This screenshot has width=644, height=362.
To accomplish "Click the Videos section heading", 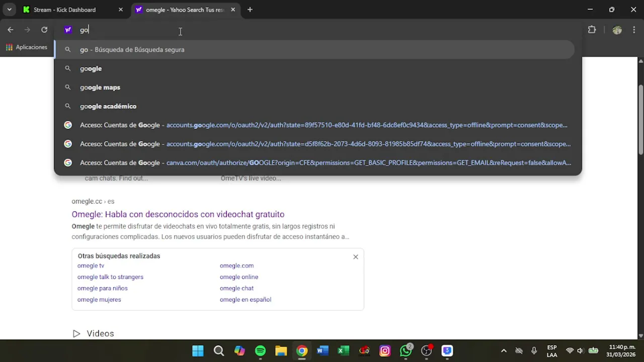I will [x=100, y=333].
